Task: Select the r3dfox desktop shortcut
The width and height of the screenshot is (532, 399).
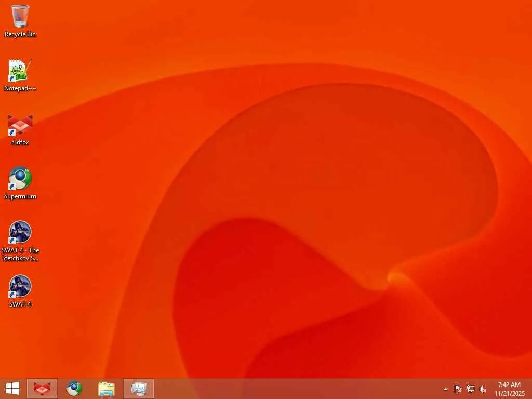Action: [x=20, y=129]
